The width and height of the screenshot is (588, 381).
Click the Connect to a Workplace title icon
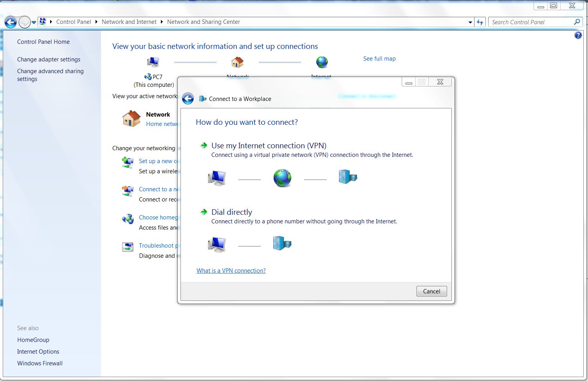(x=202, y=99)
